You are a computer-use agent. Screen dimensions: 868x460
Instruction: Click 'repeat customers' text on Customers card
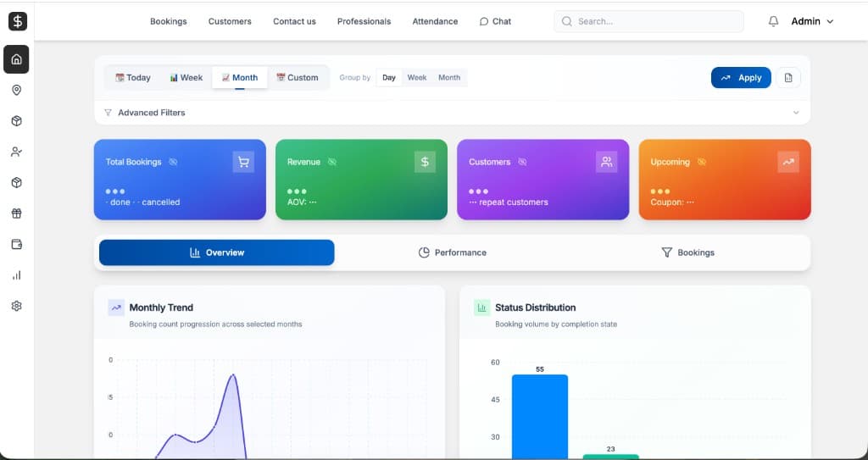tap(514, 202)
